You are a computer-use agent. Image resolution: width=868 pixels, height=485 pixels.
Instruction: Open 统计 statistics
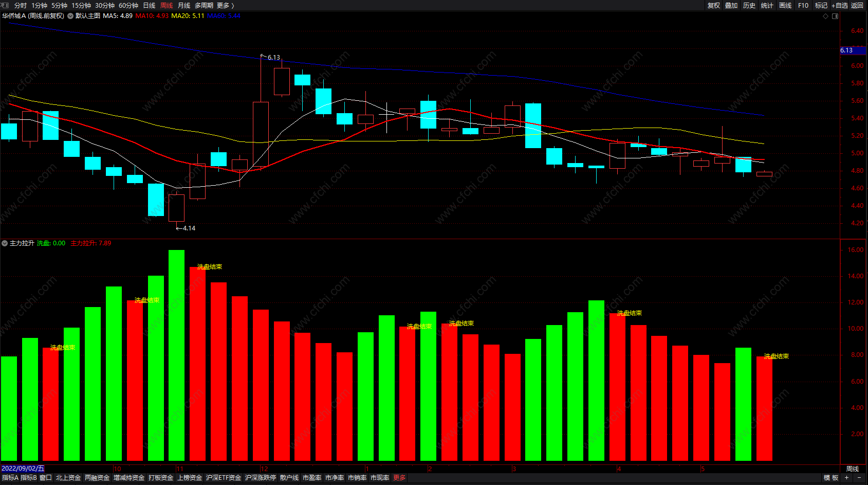[767, 5]
